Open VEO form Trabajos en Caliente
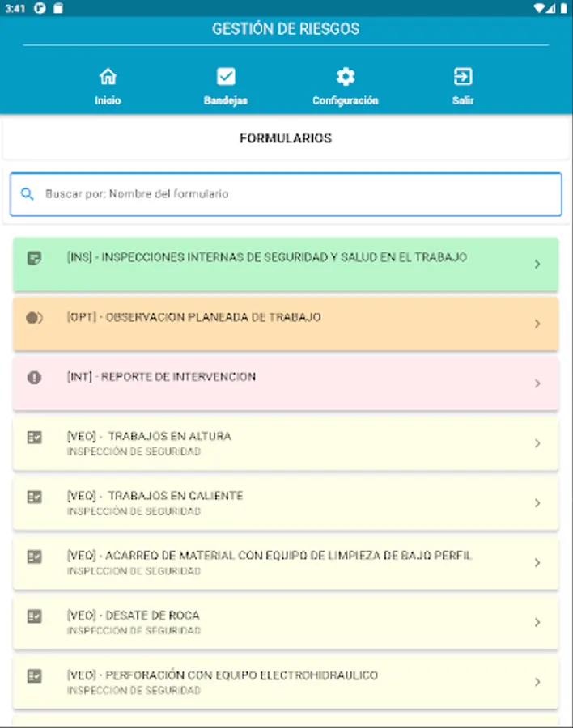This screenshot has height=728, width=573. click(286, 503)
